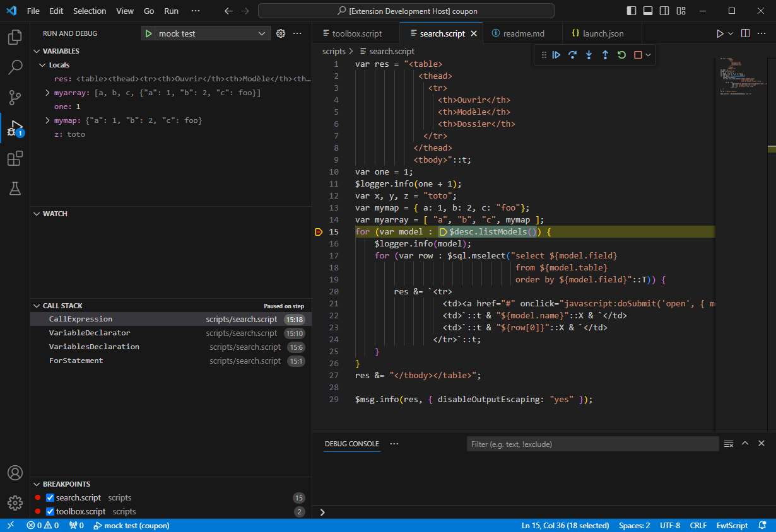
Task: Open the Selection menu
Action: pyautogui.click(x=90, y=11)
